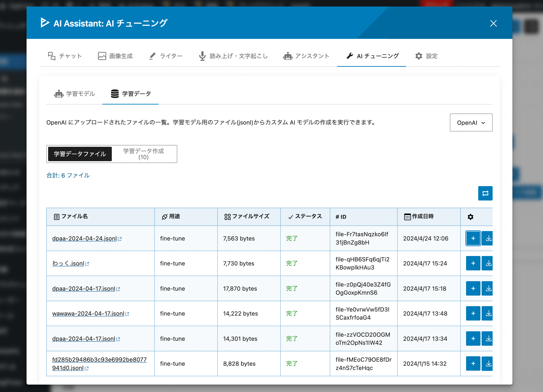This screenshot has width=543, height=392.
Task: Click plus button in the 8,828 bytes row
Action: tap(473, 363)
